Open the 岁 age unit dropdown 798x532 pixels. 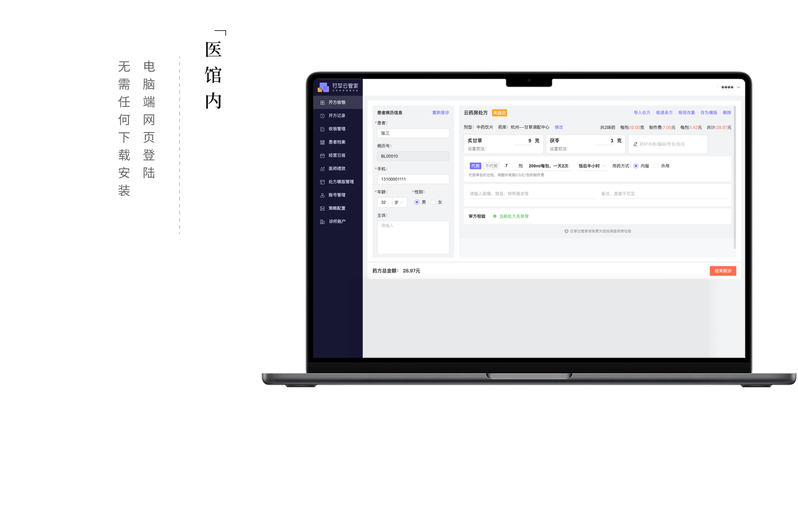(x=399, y=202)
